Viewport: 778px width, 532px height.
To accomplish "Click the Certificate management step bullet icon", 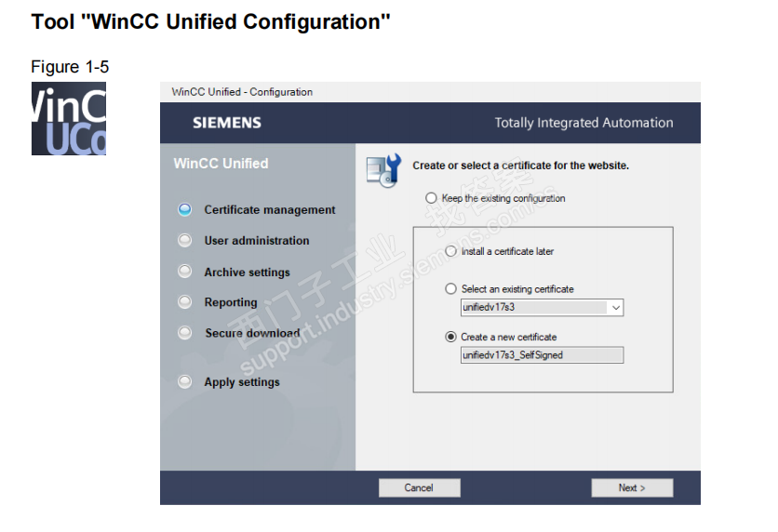I will (x=185, y=210).
